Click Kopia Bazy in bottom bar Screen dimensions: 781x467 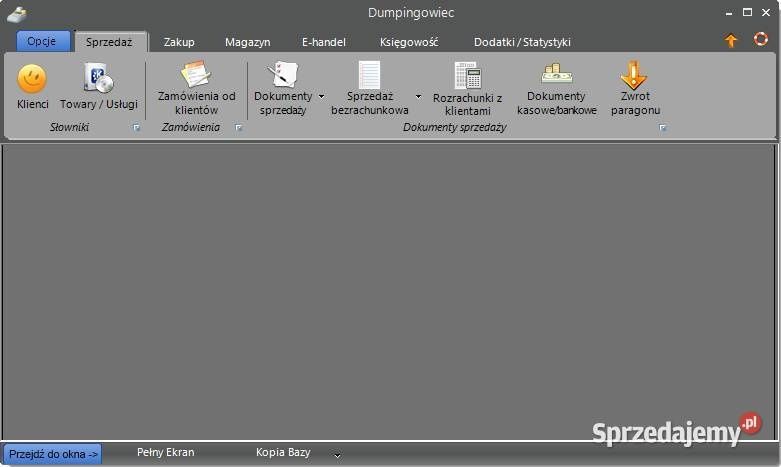click(283, 452)
